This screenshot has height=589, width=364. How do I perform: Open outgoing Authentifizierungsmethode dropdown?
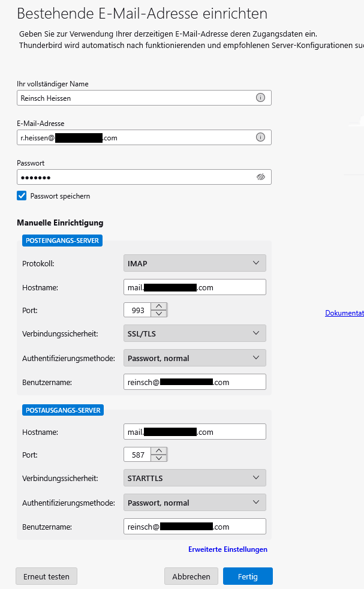coord(194,503)
